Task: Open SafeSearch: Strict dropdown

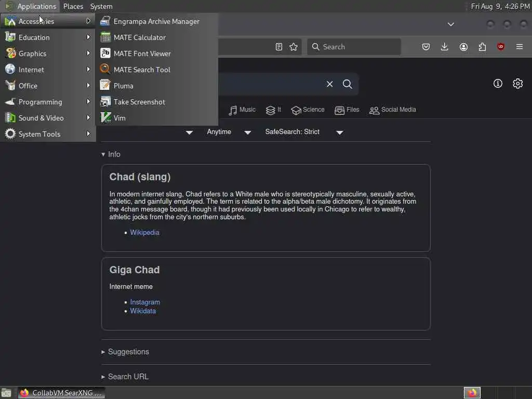Action: coord(304,132)
